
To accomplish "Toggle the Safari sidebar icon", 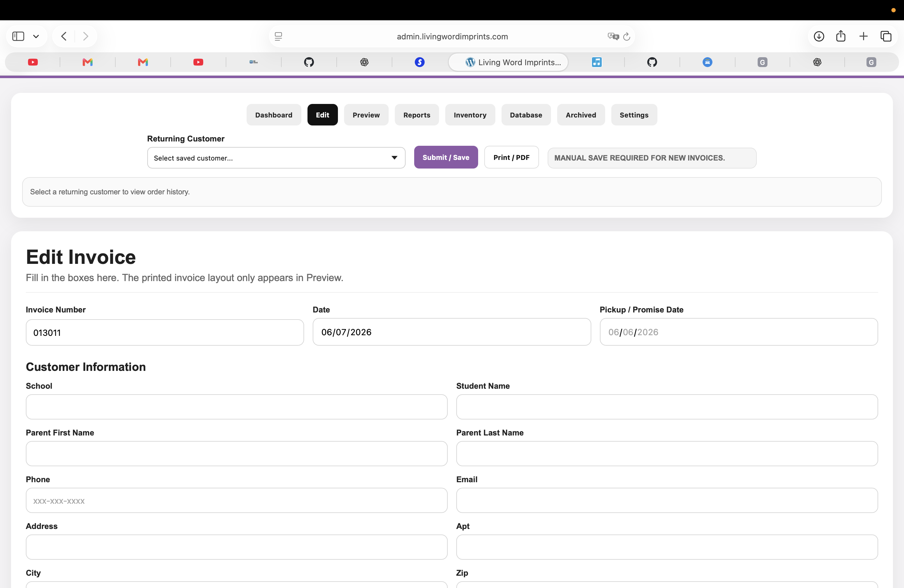I will pyautogui.click(x=18, y=37).
